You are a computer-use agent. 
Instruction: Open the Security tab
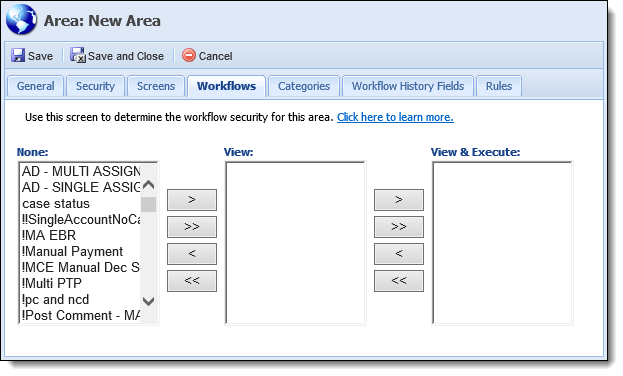[x=95, y=86]
